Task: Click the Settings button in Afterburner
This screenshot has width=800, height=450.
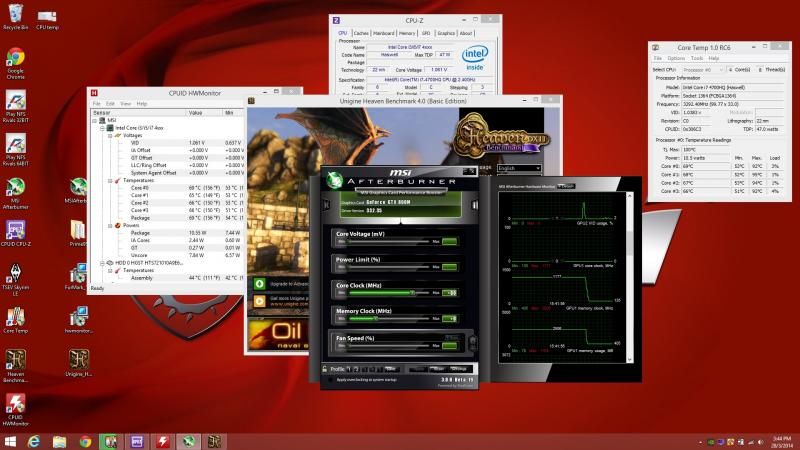Action: (459, 369)
